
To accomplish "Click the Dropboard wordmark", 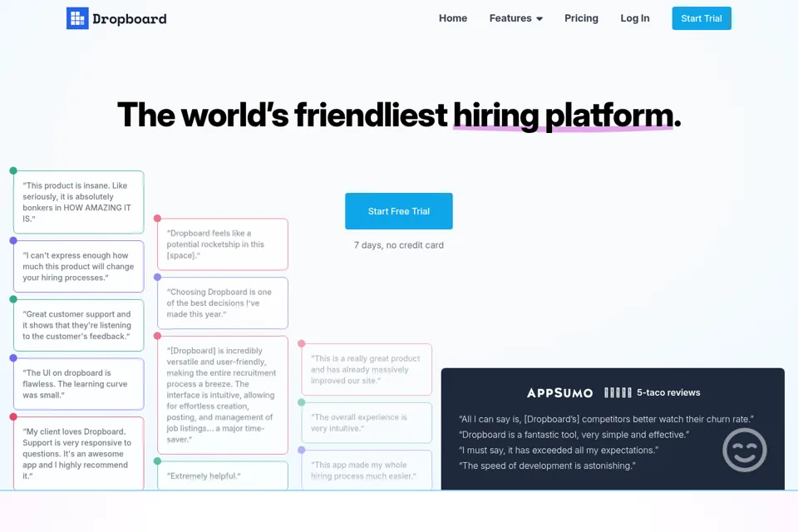I will (x=130, y=19).
